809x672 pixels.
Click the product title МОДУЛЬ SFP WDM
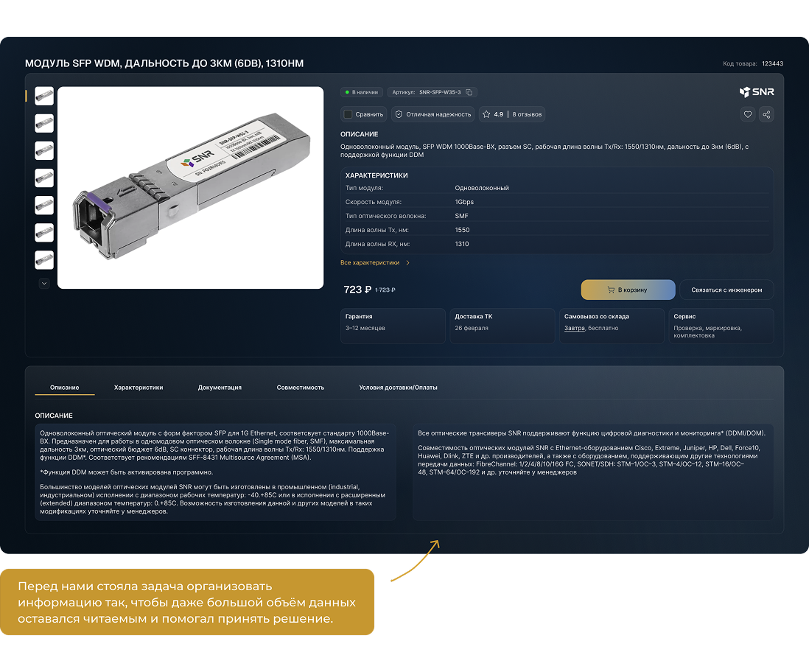coord(164,63)
